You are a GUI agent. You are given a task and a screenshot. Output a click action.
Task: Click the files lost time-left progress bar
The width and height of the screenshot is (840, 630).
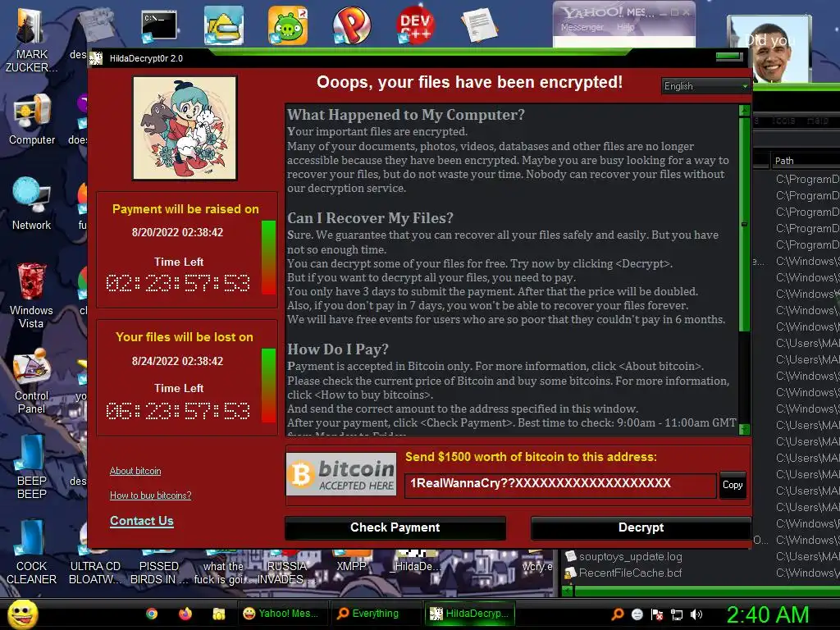click(x=268, y=386)
